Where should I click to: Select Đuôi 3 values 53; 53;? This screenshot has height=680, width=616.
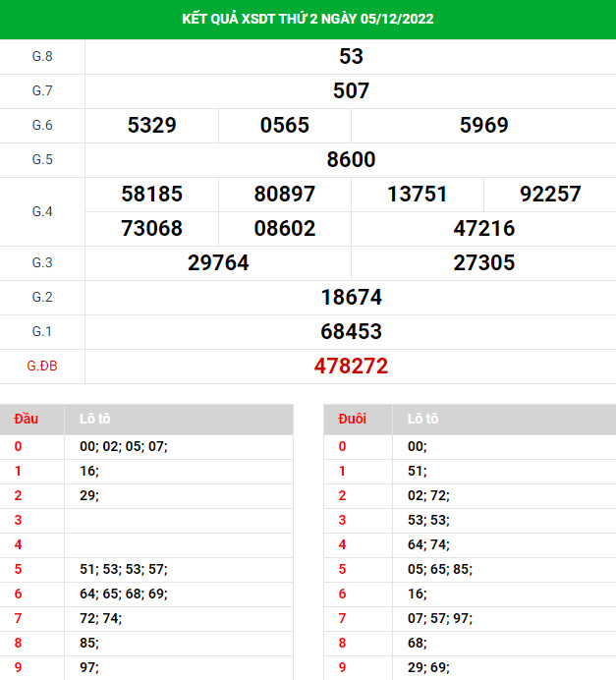coord(428,521)
